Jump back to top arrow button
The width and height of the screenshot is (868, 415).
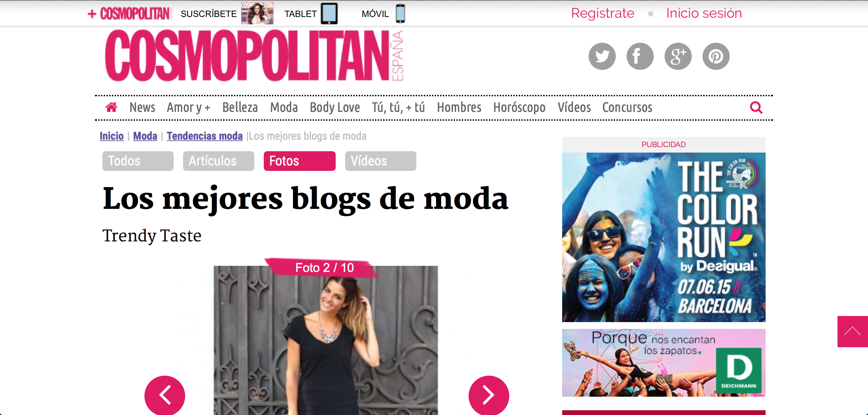point(852,332)
